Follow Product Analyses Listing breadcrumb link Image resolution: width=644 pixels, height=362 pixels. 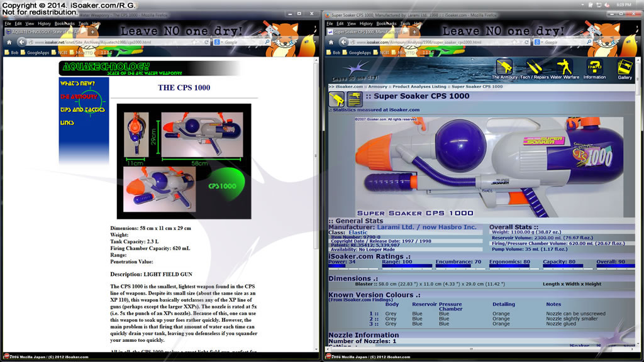[419, 87]
